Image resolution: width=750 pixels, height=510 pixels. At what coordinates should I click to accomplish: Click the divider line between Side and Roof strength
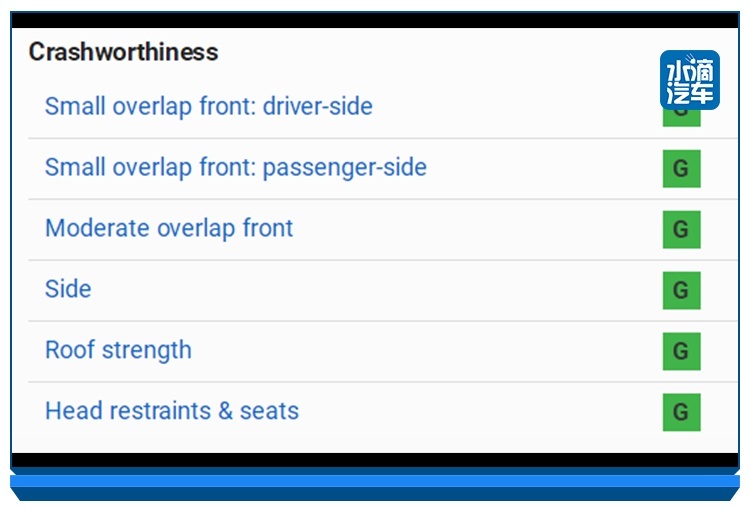click(x=383, y=321)
